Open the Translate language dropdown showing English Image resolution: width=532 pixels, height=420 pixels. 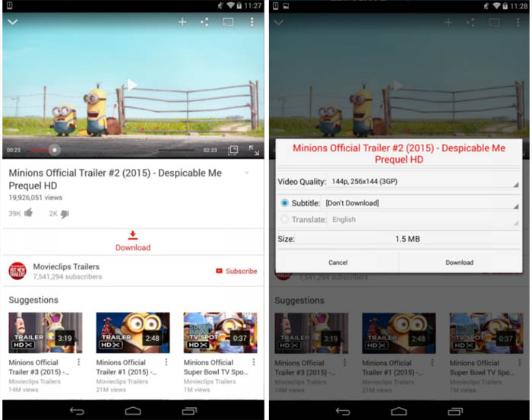point(424,220)
